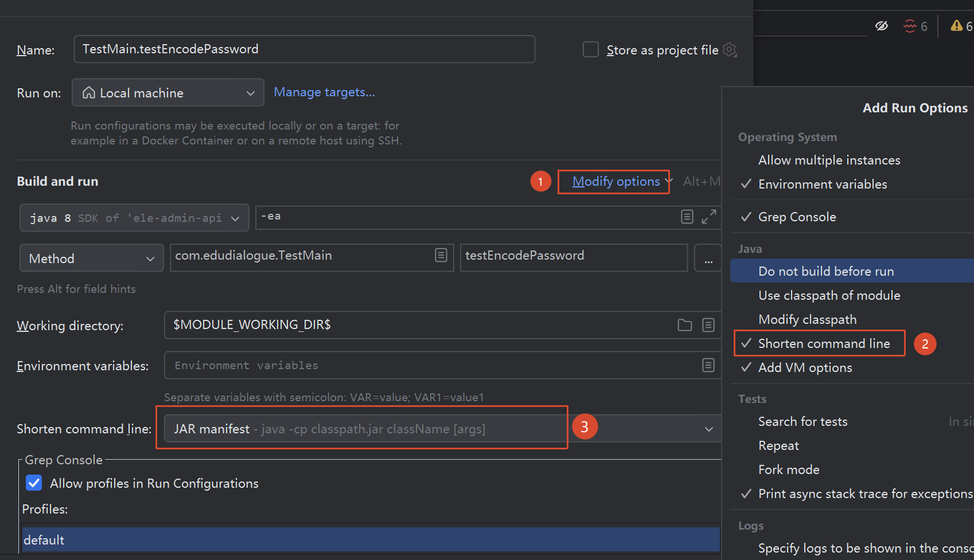Open the VM options list icon in -ea field
974x560 pixels.
click(687, 217)
